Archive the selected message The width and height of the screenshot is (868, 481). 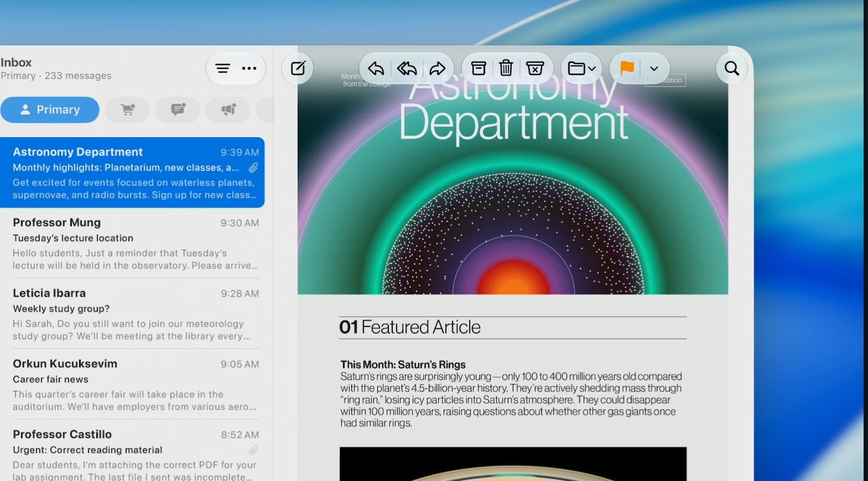[479, 68]
